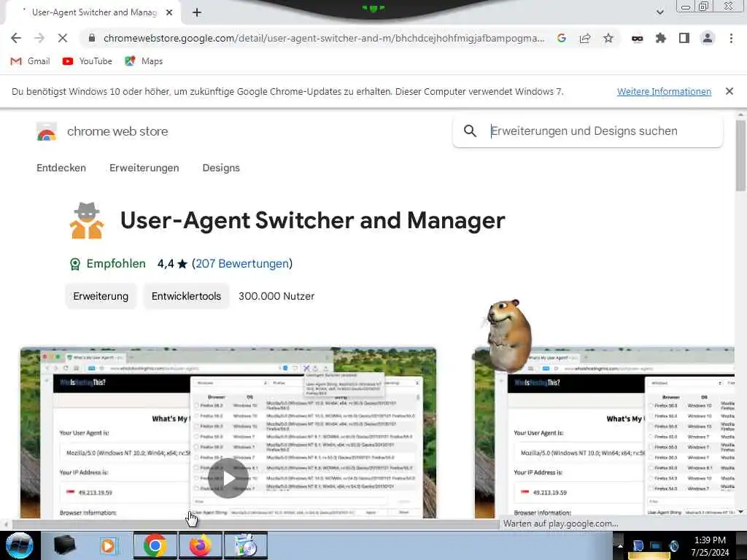Open the second preview screenshot

(605, 433)
